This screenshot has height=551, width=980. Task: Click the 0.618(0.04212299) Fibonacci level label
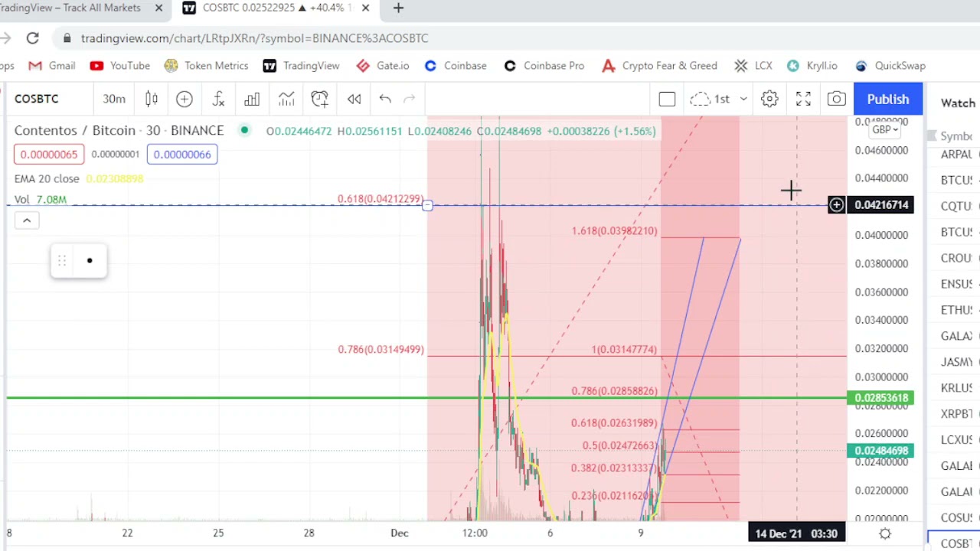coord(381,199)
